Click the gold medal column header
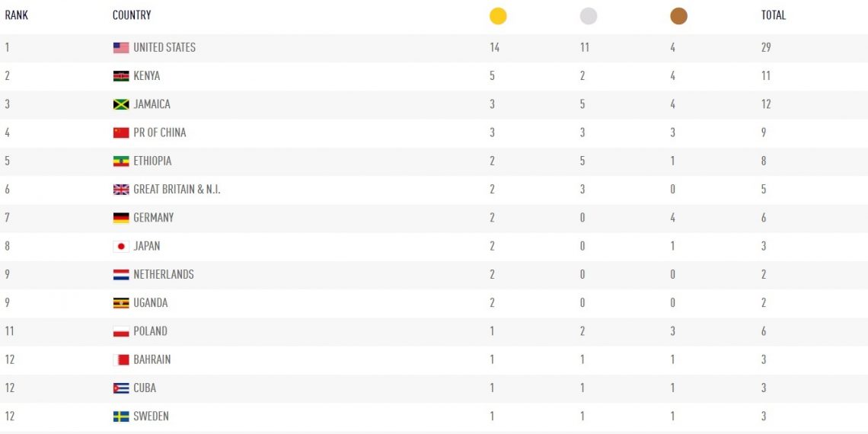868x434 pixels. (x=498, y=16)
